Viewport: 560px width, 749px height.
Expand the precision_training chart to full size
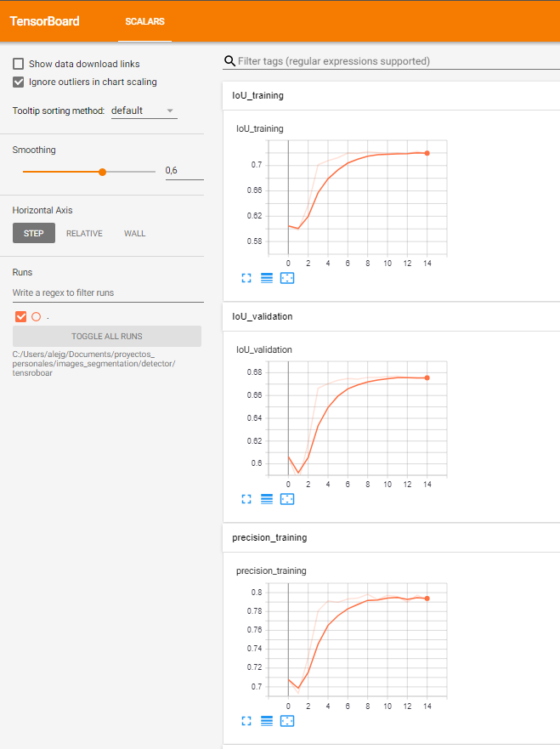tap(246, 721)
